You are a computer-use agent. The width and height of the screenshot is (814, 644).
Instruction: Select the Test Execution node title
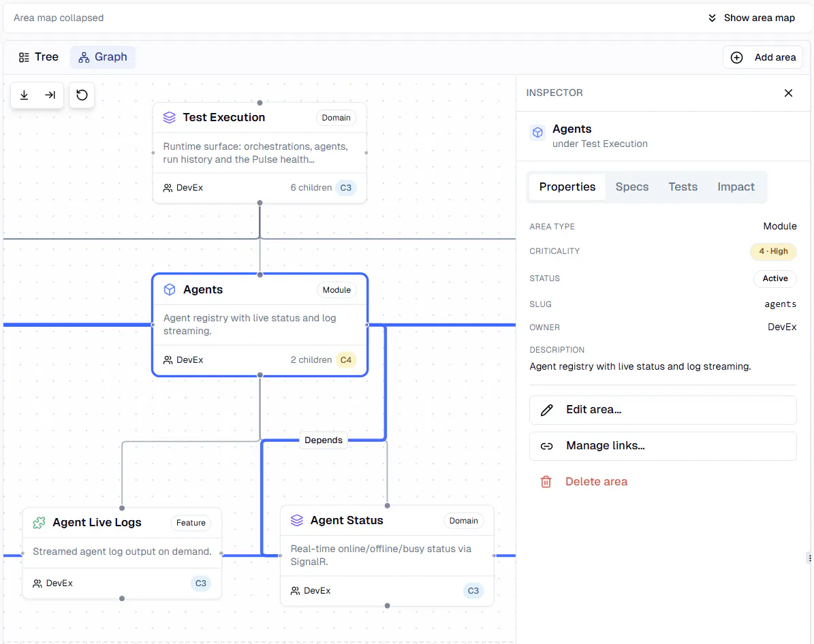(223, 117)
